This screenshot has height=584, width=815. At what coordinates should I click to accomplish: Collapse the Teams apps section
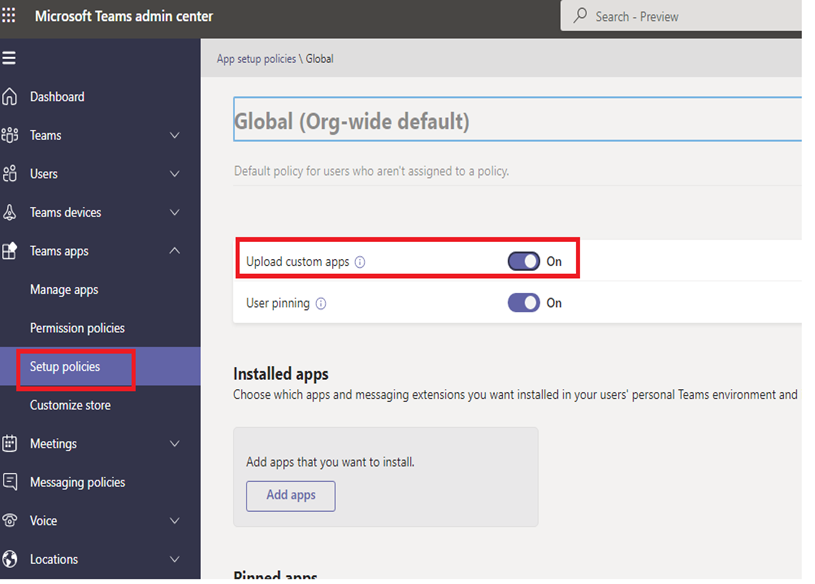click(x=174, y=250)
